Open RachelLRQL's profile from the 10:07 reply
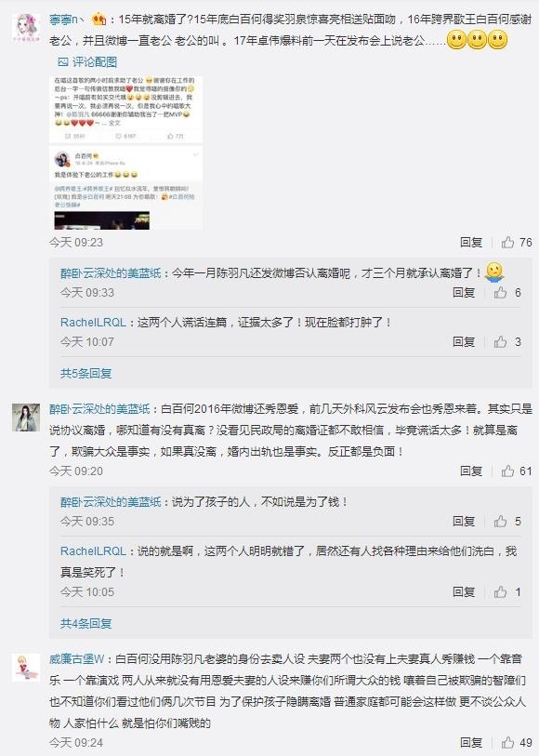The image size is (539, 756). (x=93, y=322)
